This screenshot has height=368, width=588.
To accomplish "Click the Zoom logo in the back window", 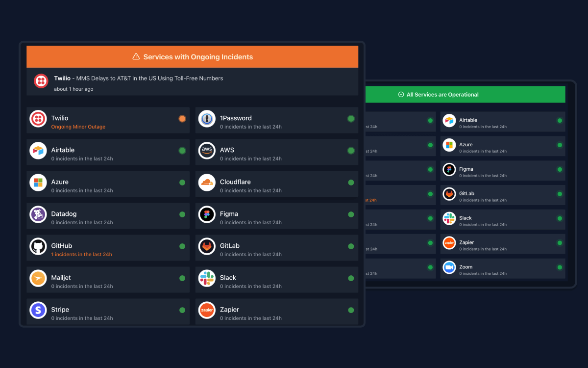I will click(449, 268).
